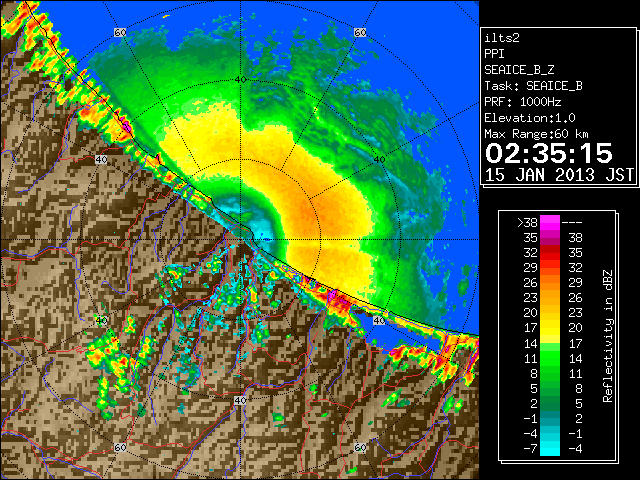640x480 pixels.
Task: Pick the cyan swatch at the legend bottom
Action: (x=550, y=449)
